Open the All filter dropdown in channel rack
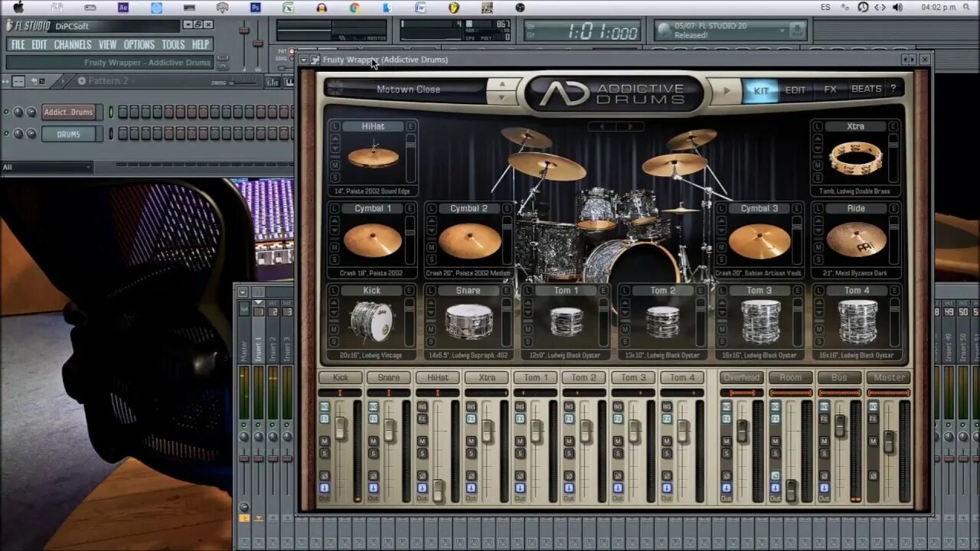Screen dimensions: 980x551 pos(47,167)
